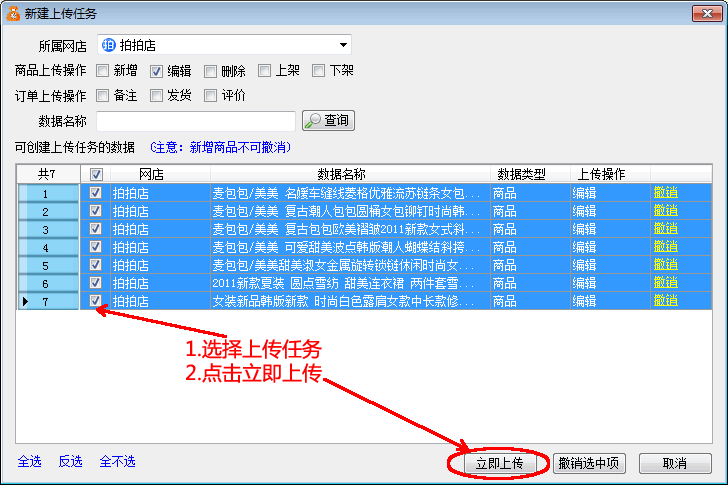Click 撤销 link in row 1
Viewport: 728px width, 485px height.
click(x=665, y=192)
